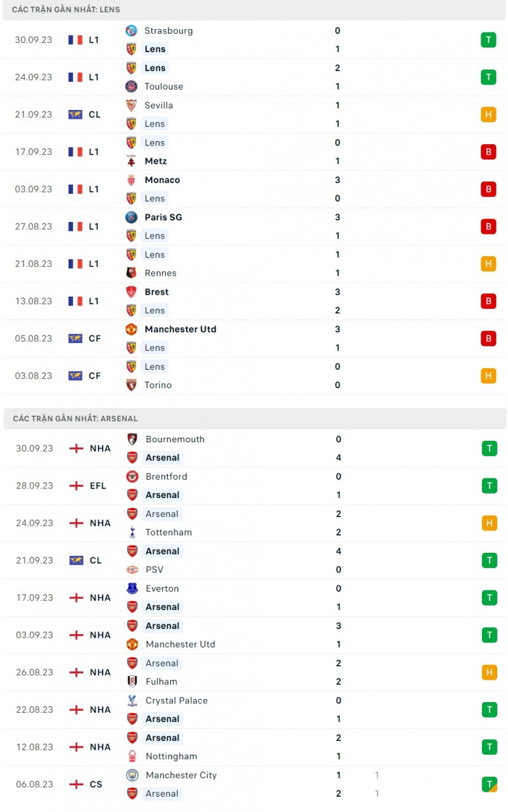
Task: Open the Crystal Palace team link
Action: tap(177, 701)
